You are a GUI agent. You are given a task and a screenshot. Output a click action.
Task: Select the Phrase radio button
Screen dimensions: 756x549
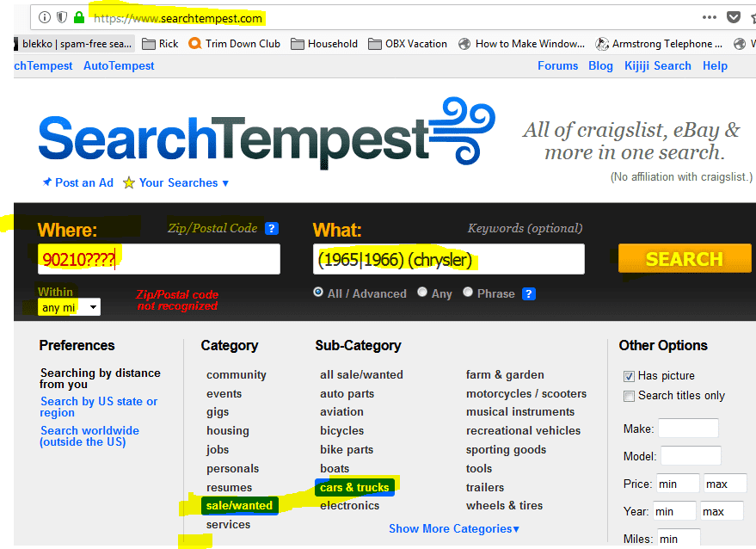coord(468,293)
